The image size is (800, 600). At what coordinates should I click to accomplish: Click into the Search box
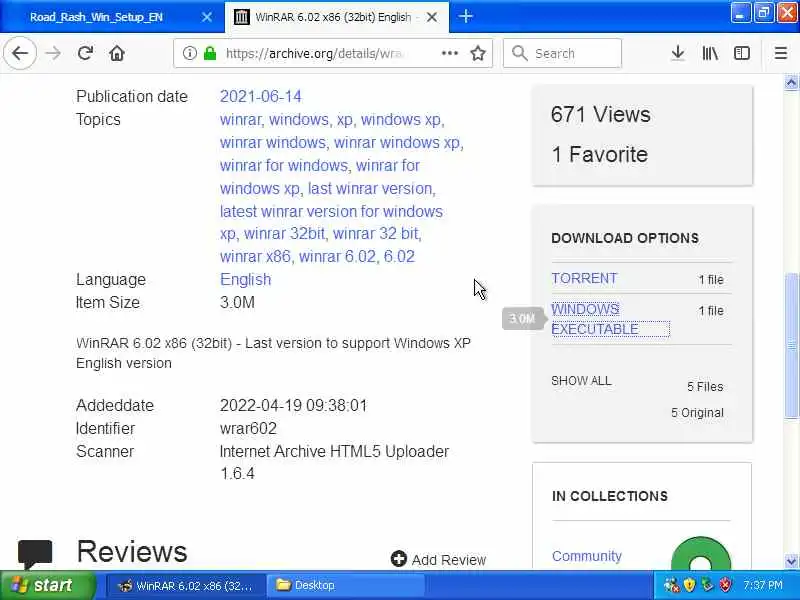pyautogui.click(x=562, y=53)
